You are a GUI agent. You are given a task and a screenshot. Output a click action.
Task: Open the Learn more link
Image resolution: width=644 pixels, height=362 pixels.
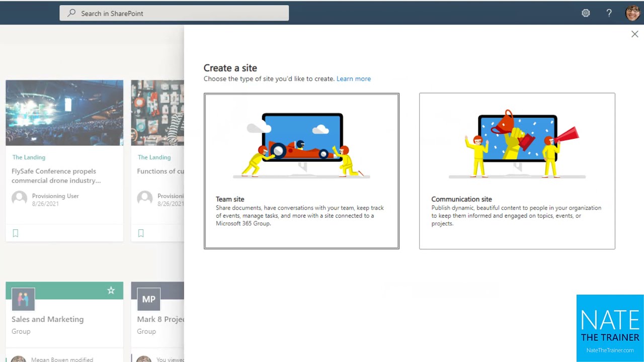tap(354, 78)
